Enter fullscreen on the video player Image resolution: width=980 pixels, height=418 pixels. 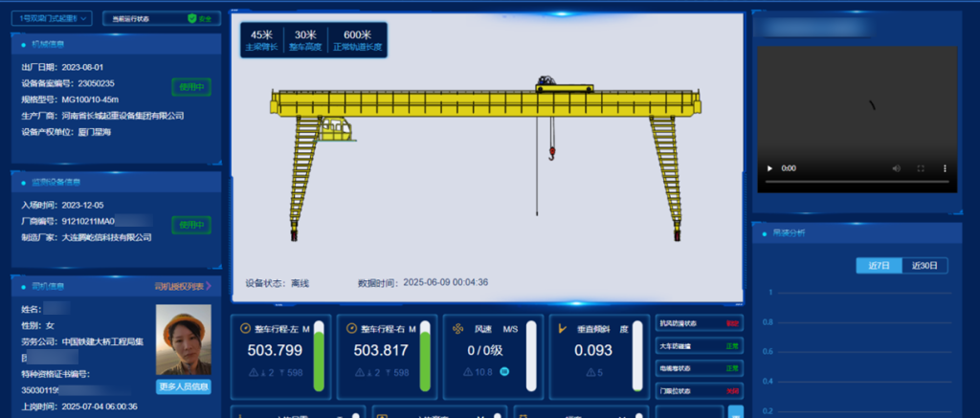coord(922,167)
